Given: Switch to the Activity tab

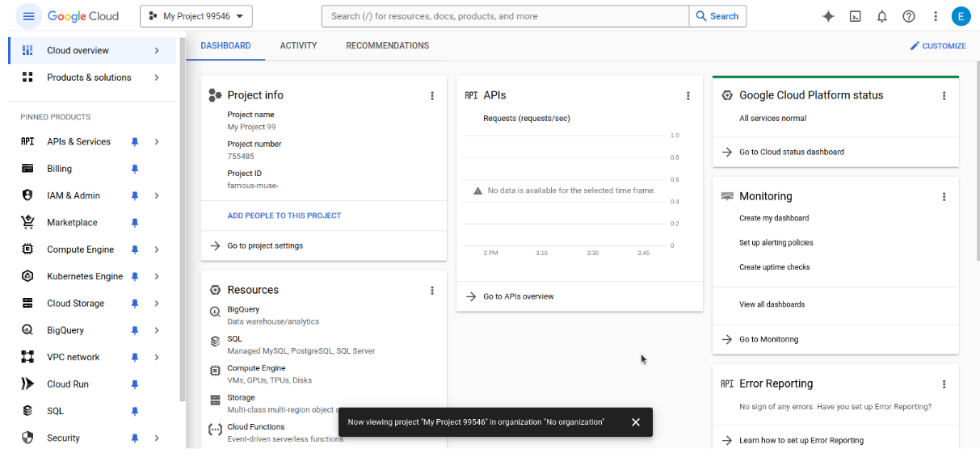Looking at the screenshot, I should tap(298, 46).
